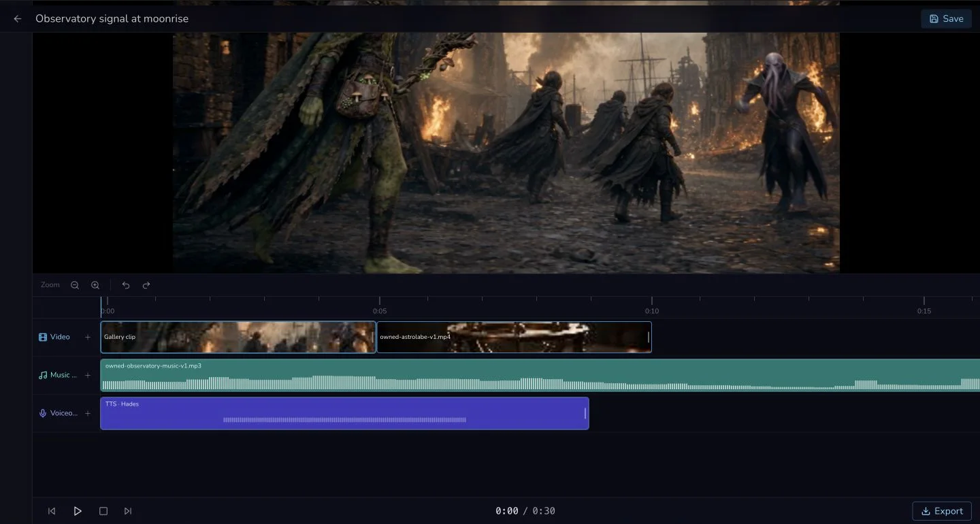Click the Voiceover track label
This screenshot has height=524, width=980.
[x=64, y=413]
